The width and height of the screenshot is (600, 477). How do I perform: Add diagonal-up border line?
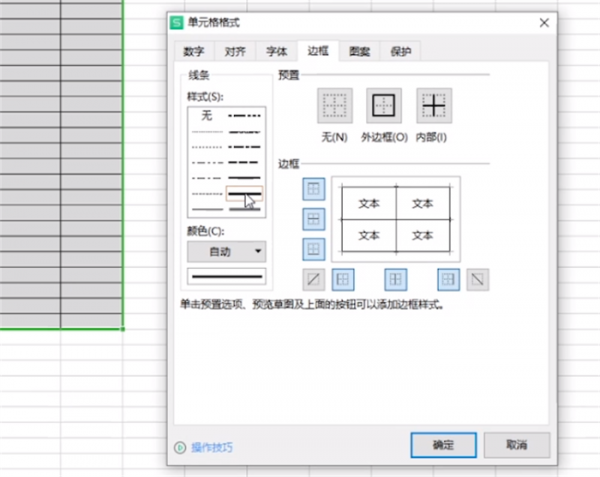pos(313,279)
